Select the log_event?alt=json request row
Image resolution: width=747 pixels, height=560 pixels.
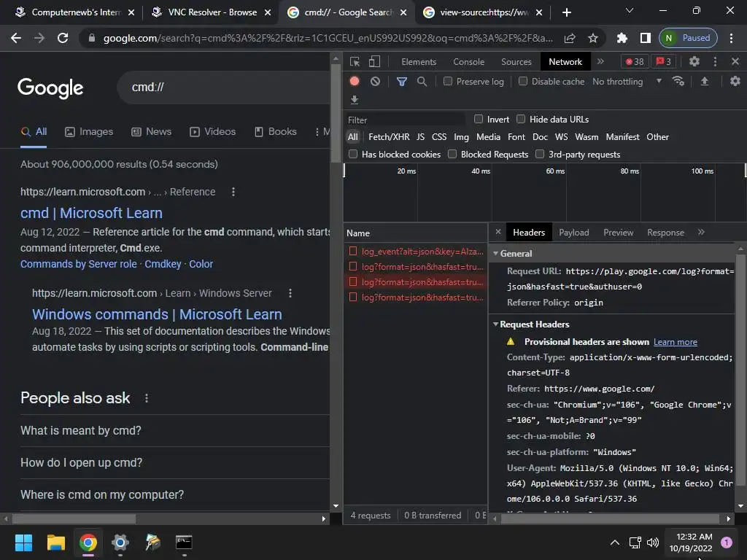[415, 251]
